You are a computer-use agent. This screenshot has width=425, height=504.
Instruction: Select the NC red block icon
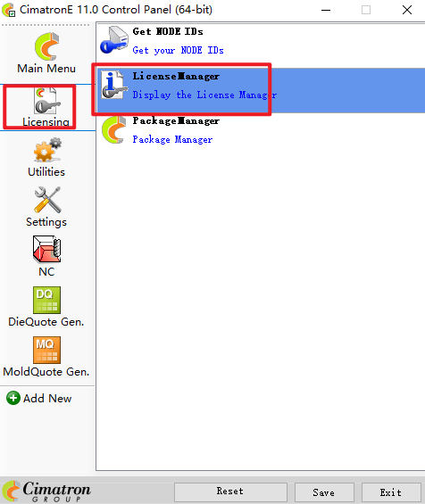pos(46,250)
